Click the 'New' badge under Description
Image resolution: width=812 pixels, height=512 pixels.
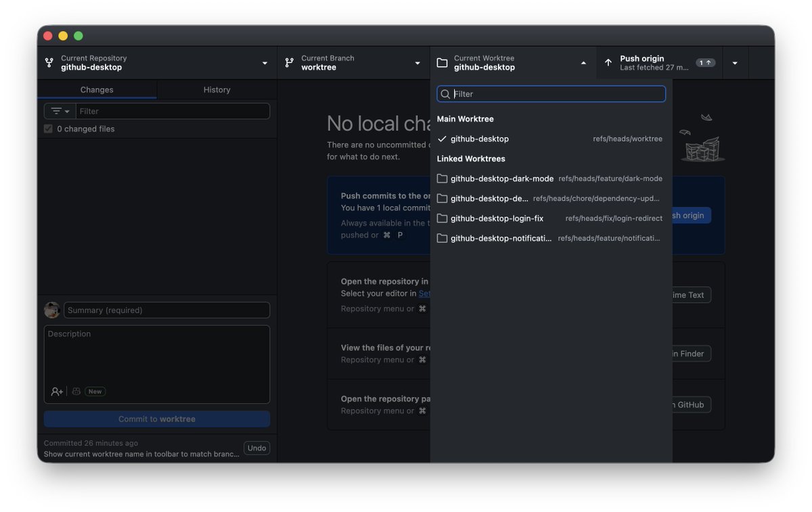point(95,392)
